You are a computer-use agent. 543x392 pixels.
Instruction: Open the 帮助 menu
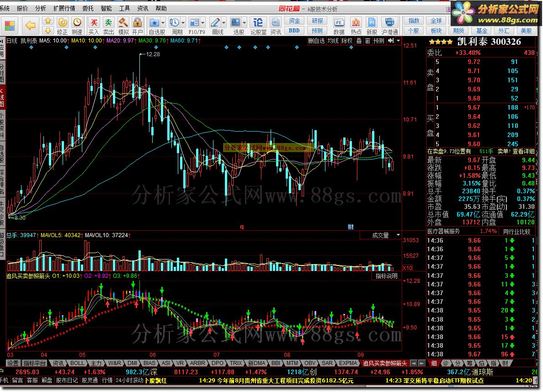tap(161, 8)
